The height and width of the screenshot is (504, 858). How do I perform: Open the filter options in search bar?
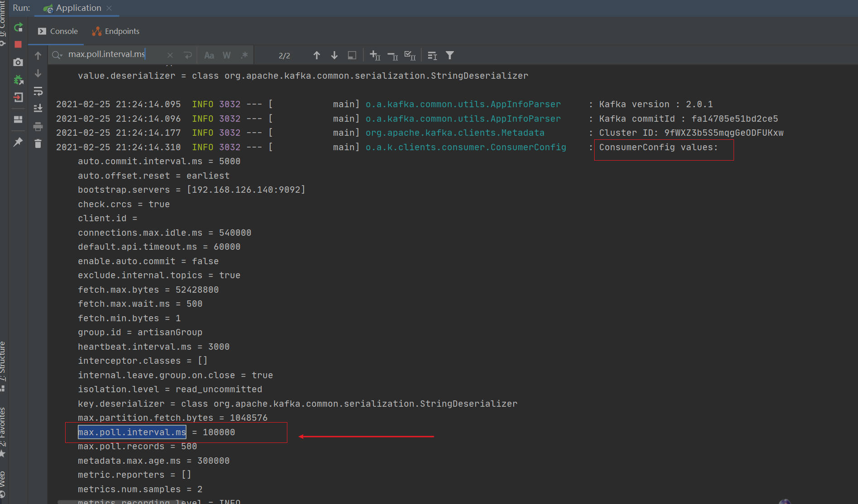(x=449, y=55)
